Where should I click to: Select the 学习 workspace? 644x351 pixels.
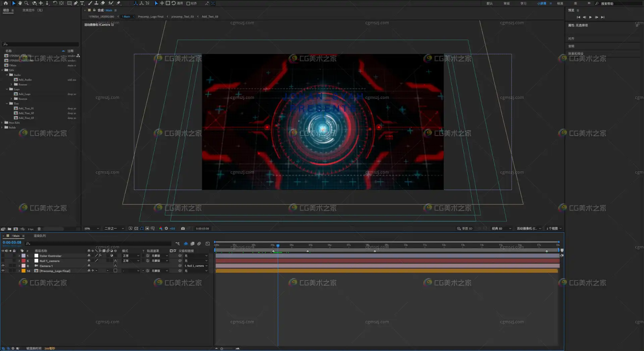pyautogui.click(x=523, y=3)
